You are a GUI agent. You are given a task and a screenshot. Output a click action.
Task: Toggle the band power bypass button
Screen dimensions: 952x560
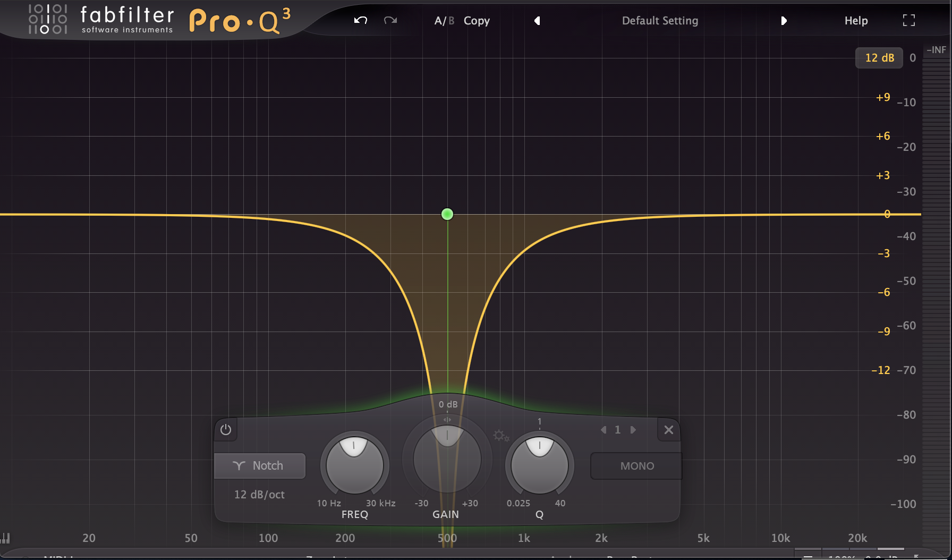tap(226, 429)
